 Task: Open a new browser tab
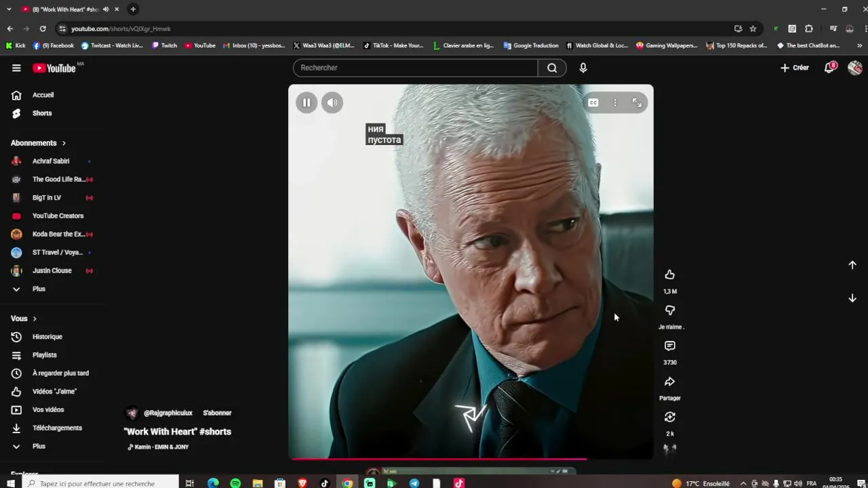(133, 9)
